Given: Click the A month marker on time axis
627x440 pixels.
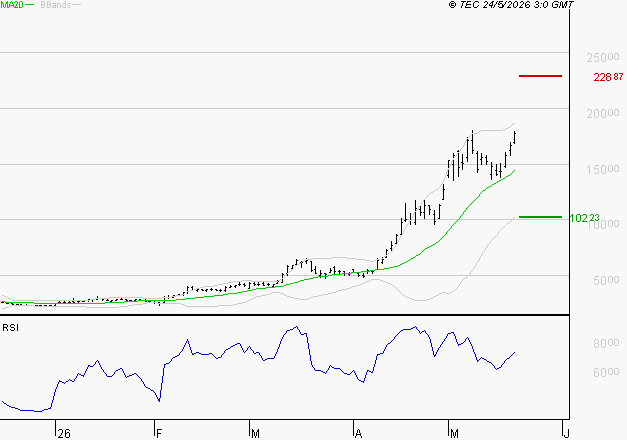Looking at the screenshot, I should [358, 434].
